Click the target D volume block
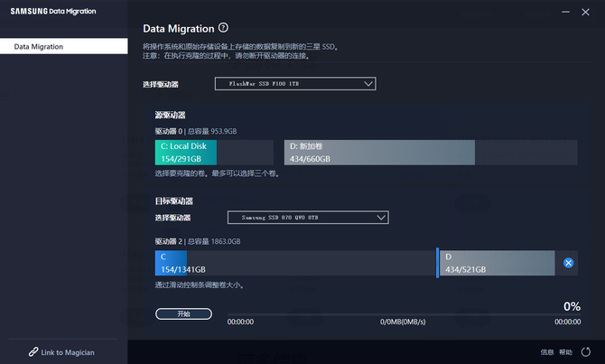This screenshot has height=364, width=605. [497, 263]
